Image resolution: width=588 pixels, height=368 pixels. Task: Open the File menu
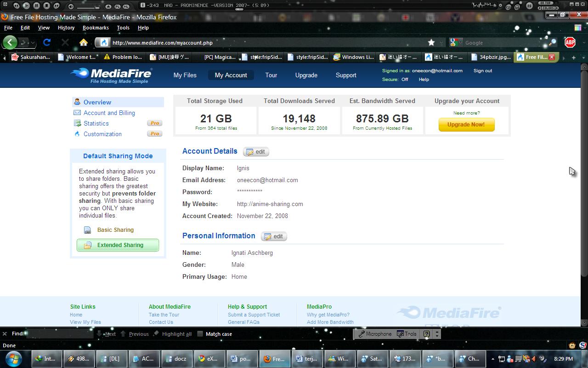click(8, 28)
